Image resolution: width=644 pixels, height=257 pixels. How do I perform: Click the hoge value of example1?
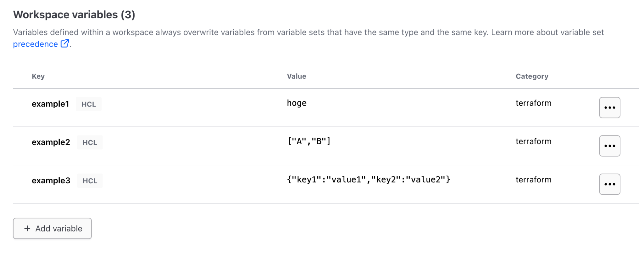click(297, 103)
